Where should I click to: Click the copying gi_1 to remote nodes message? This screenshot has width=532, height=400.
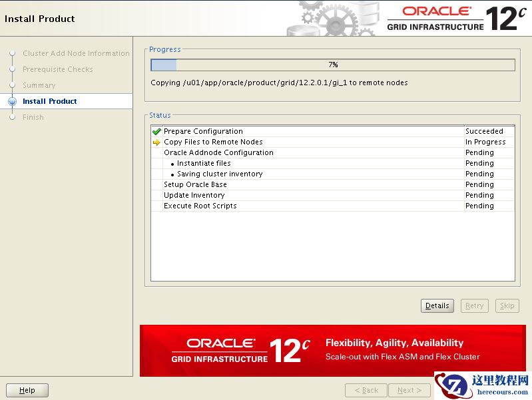pyautogui.click(x=279, y=83)
